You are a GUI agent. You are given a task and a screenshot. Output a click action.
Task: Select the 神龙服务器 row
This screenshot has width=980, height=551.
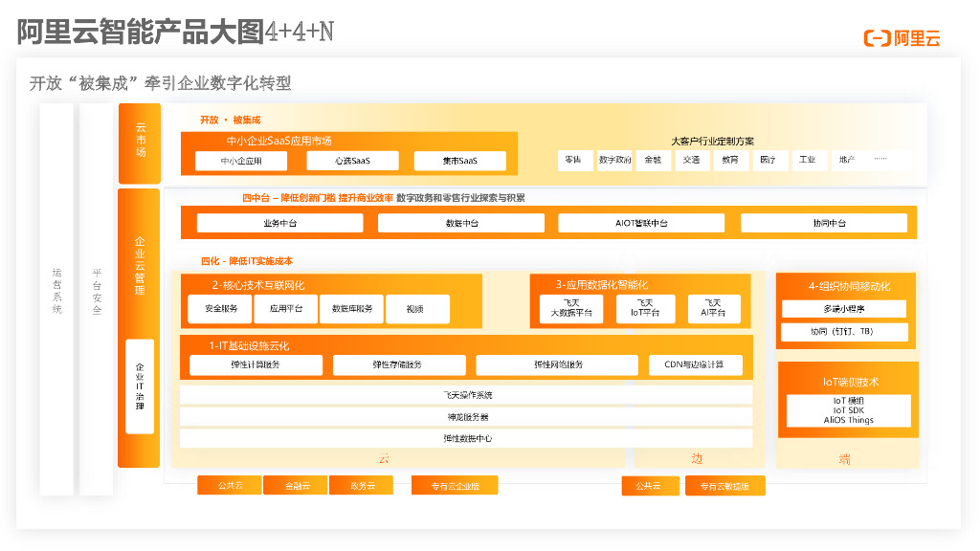click(466, 417)
